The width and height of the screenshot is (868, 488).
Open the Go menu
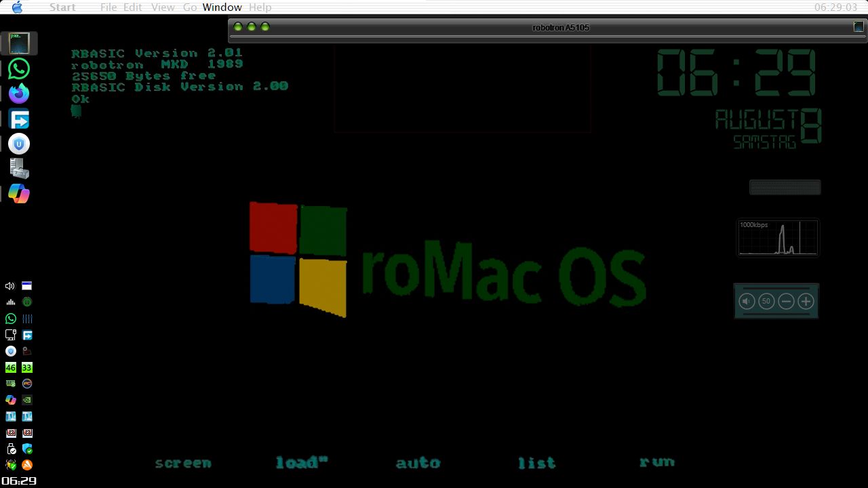coord(190,7)
